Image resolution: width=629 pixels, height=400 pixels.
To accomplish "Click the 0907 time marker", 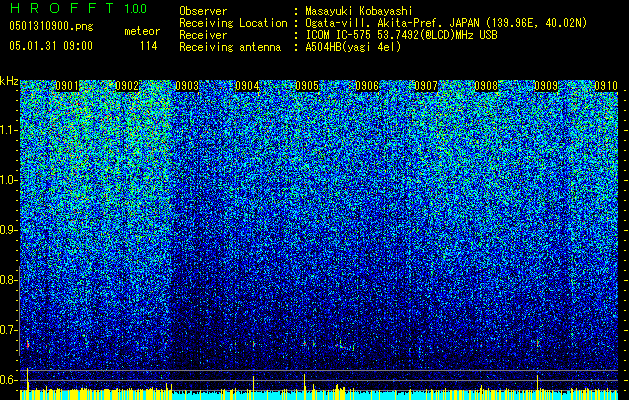I will pyautogui.click(x=426, y=86).
